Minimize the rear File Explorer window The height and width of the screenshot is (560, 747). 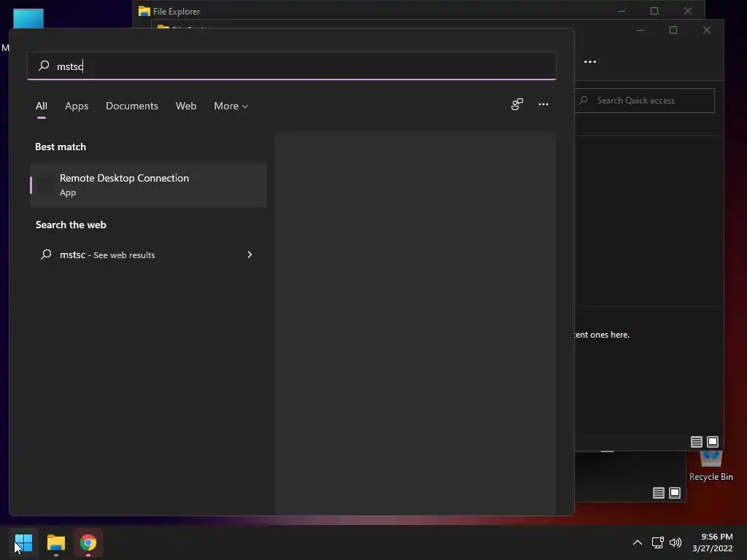coord(622,10)
